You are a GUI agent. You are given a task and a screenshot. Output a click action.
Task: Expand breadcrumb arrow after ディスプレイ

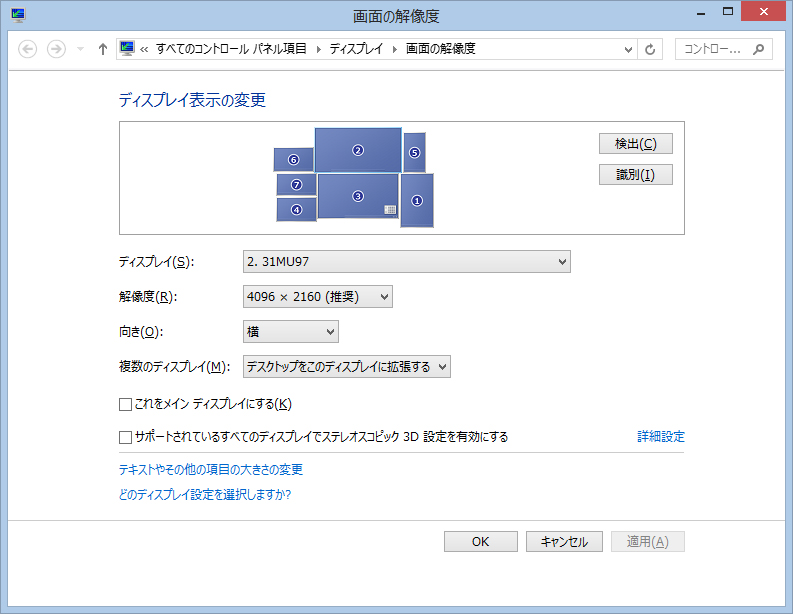tap(395, 49)
